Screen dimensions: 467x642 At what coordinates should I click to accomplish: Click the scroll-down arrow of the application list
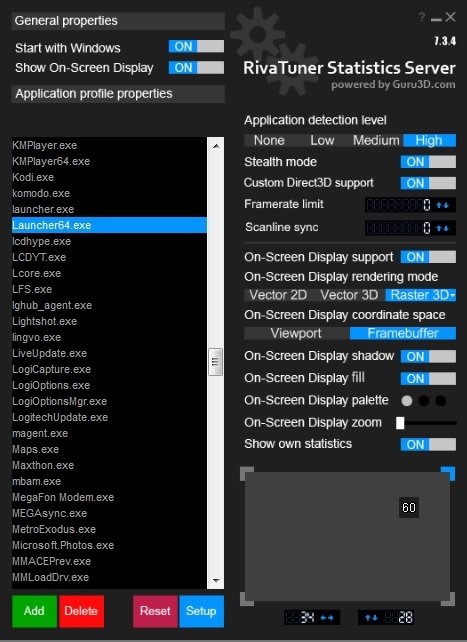[x=216, y=581]
